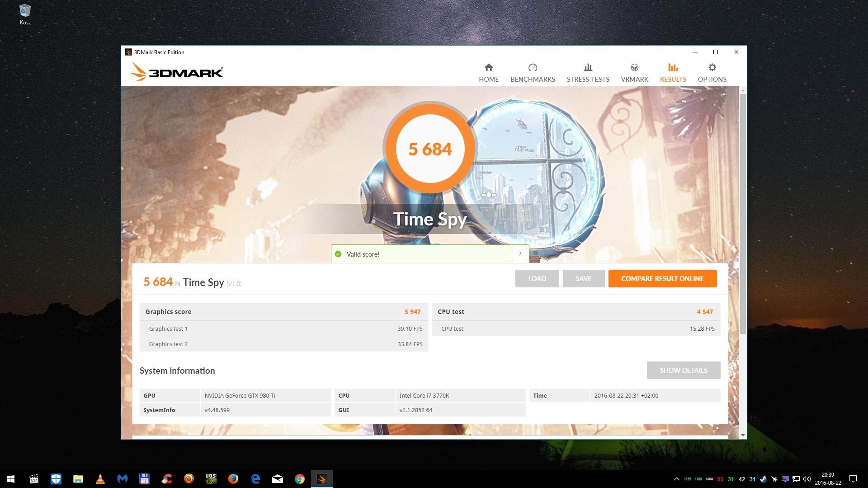Switch to the Benchmarks tab

coord(533,73)
